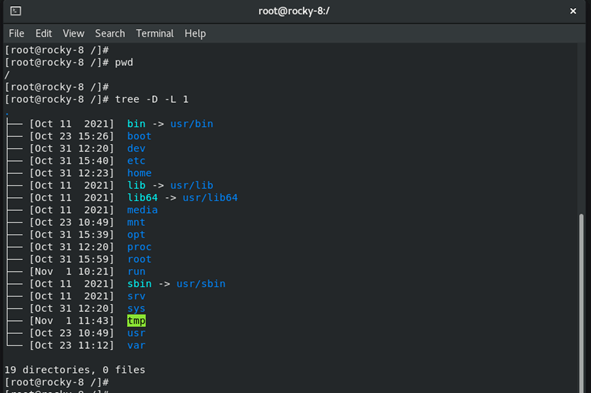Click the '[Oct 31 12:23]' timestamp for home

click(x=72, y=173)
